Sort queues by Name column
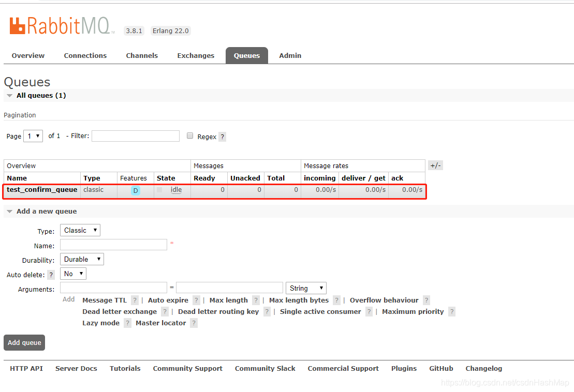Viewport: 574px width, 392px height. (17, 178)
